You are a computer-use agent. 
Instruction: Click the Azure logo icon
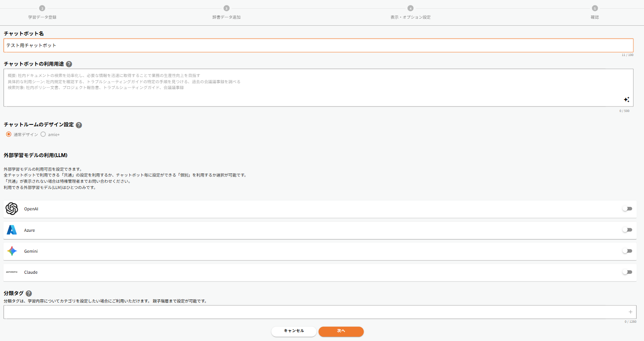point(12,230)
